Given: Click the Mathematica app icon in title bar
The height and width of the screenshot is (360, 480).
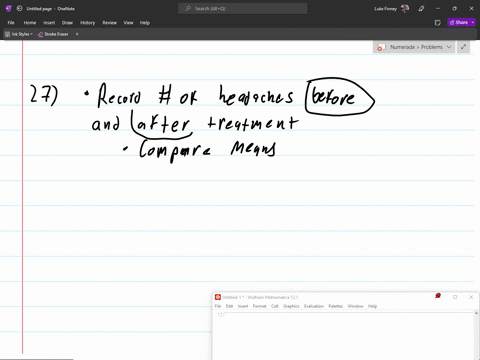Looking at the screenshot, I should (x=218, y=297).
